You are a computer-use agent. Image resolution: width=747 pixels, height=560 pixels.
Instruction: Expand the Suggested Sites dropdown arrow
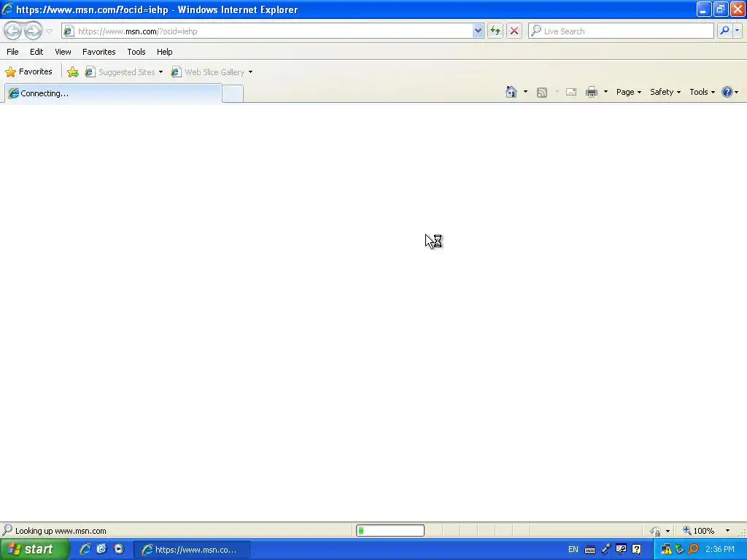pos(160,72)
